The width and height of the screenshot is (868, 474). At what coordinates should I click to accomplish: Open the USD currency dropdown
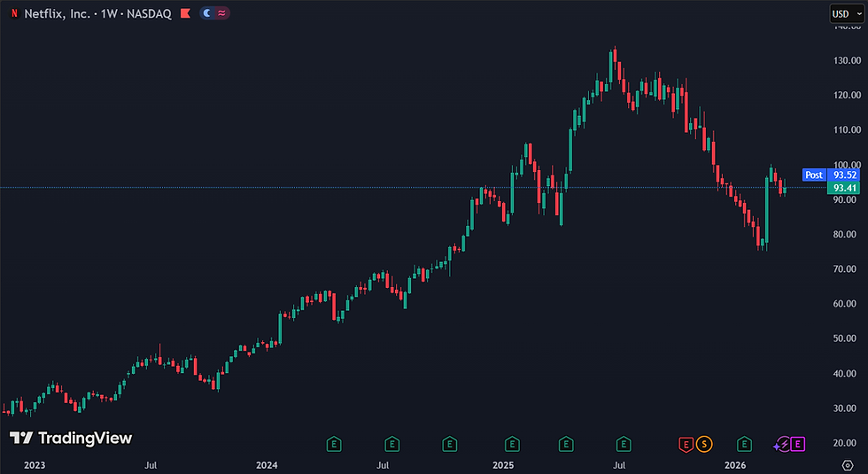point(847,14)
